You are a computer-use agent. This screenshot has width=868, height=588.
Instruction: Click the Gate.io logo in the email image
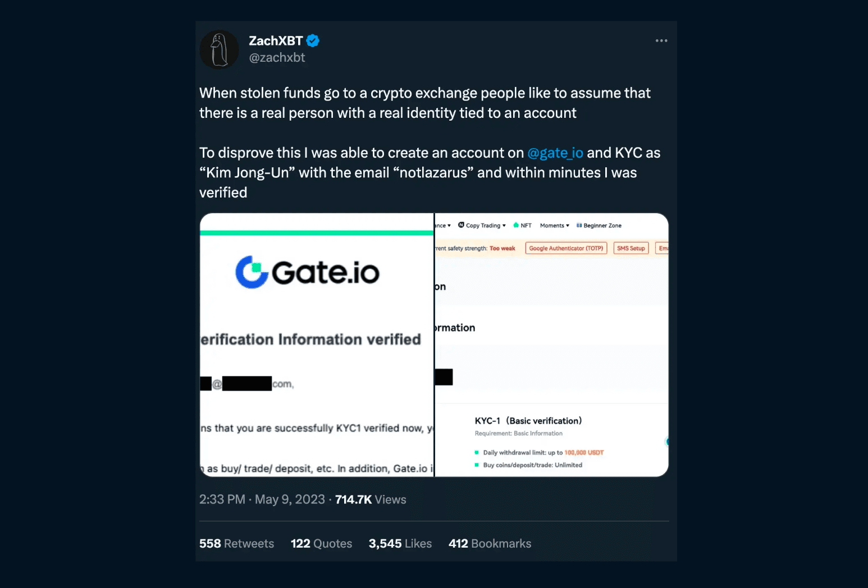coord(307,272)
